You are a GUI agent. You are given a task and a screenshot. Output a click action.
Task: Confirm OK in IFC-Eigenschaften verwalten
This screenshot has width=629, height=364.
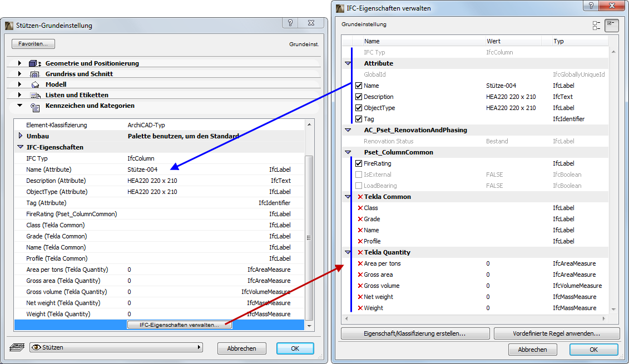[x=594, y=350]
